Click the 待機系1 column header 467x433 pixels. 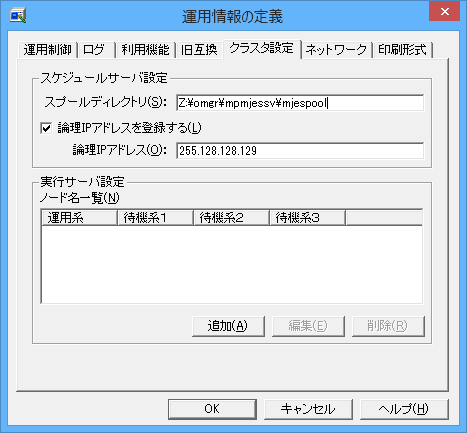click(155, 218)
